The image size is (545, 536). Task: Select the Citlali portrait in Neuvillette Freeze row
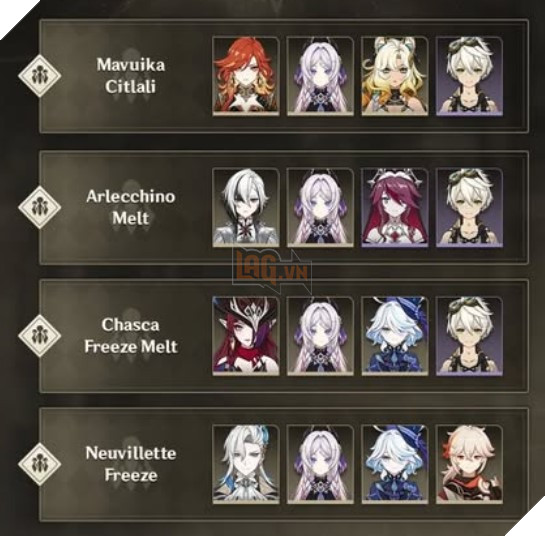(320, 464)
